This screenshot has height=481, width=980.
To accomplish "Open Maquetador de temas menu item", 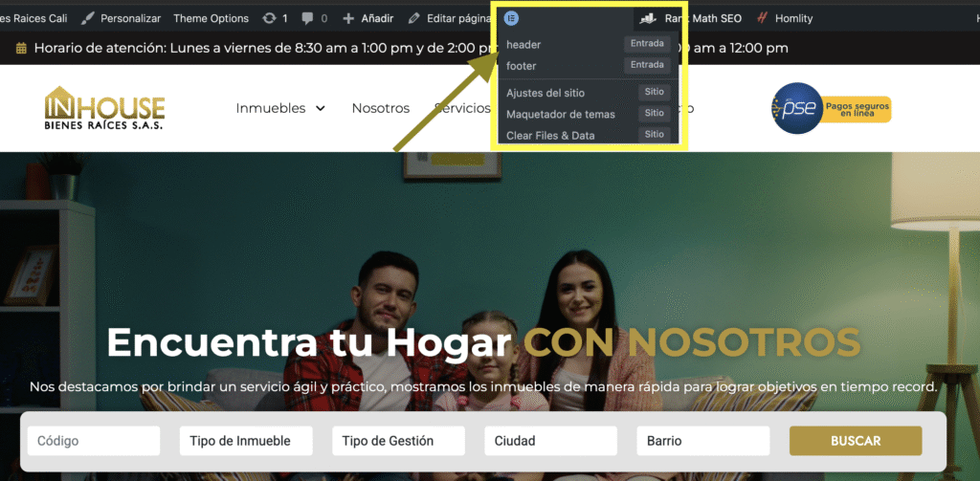I will pos(561,114).
